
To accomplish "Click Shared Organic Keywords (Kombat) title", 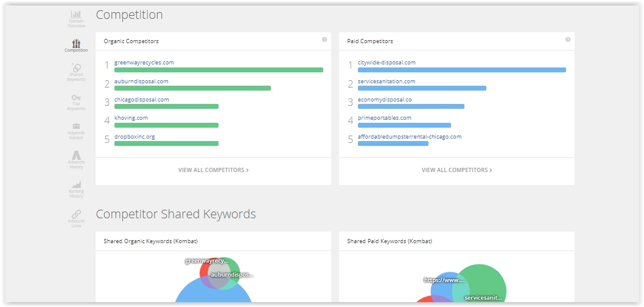I will (151, 241).
